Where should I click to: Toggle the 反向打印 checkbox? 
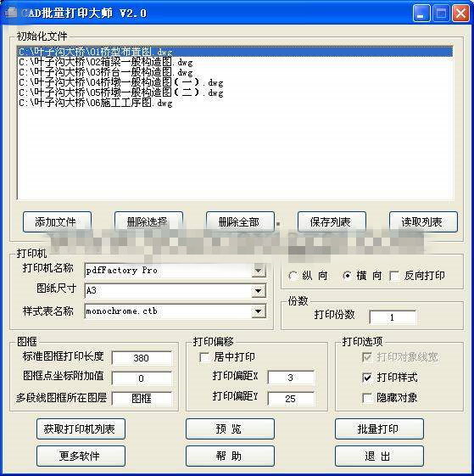(x=394, y=276)
